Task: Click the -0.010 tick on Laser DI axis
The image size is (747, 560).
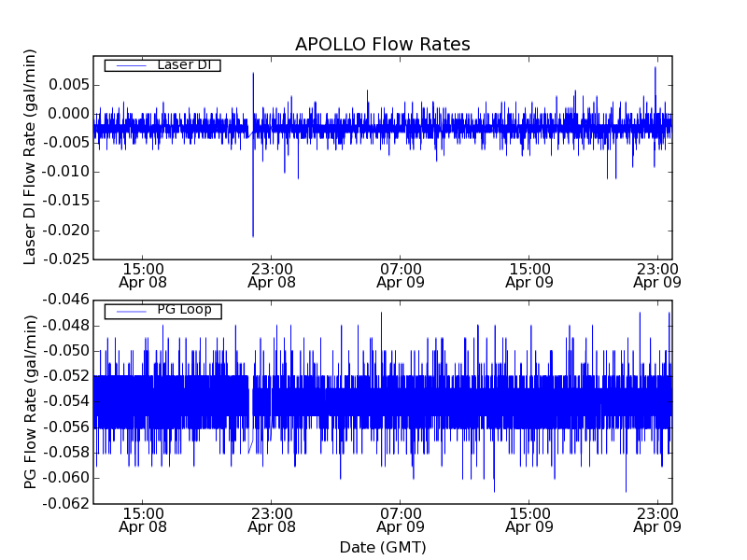Action: [x=66, y=172]
